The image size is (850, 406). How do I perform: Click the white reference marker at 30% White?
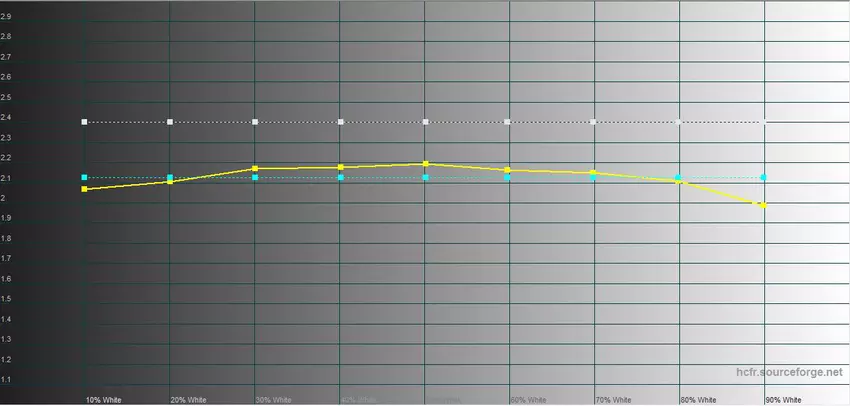click(x=256, y=122)
